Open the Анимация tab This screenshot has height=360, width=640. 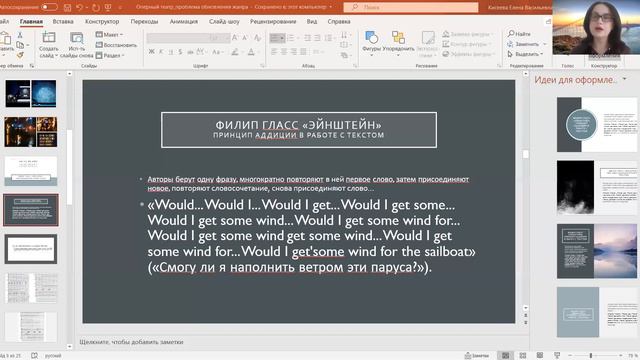click(184, 21)
